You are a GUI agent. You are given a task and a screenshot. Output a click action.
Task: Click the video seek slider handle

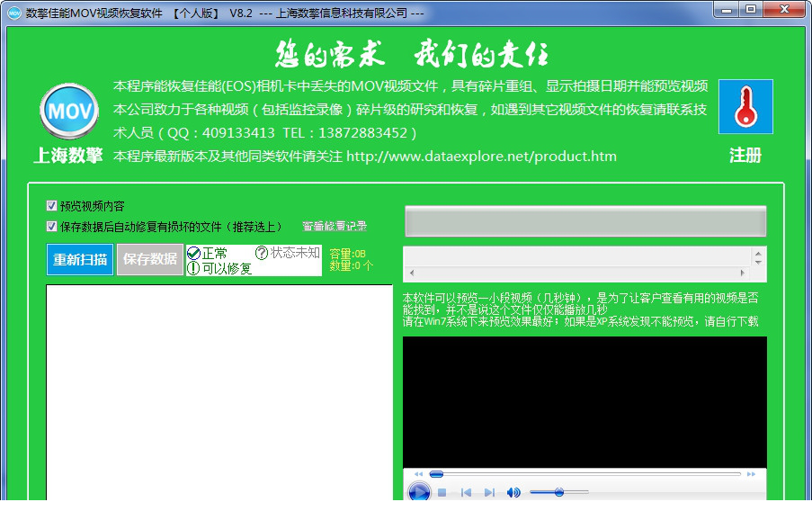(x=436, y=474)
